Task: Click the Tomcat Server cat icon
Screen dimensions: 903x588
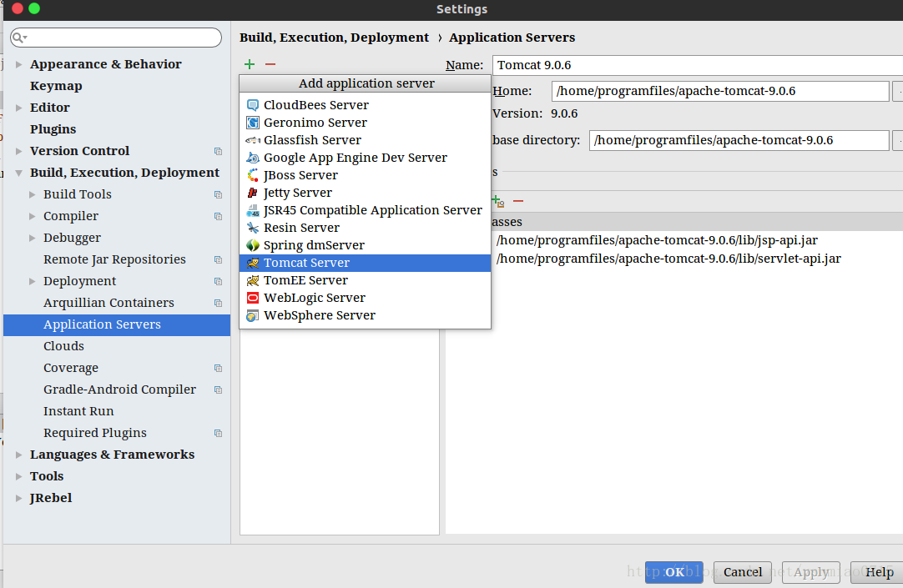Action: pos(253,263)
